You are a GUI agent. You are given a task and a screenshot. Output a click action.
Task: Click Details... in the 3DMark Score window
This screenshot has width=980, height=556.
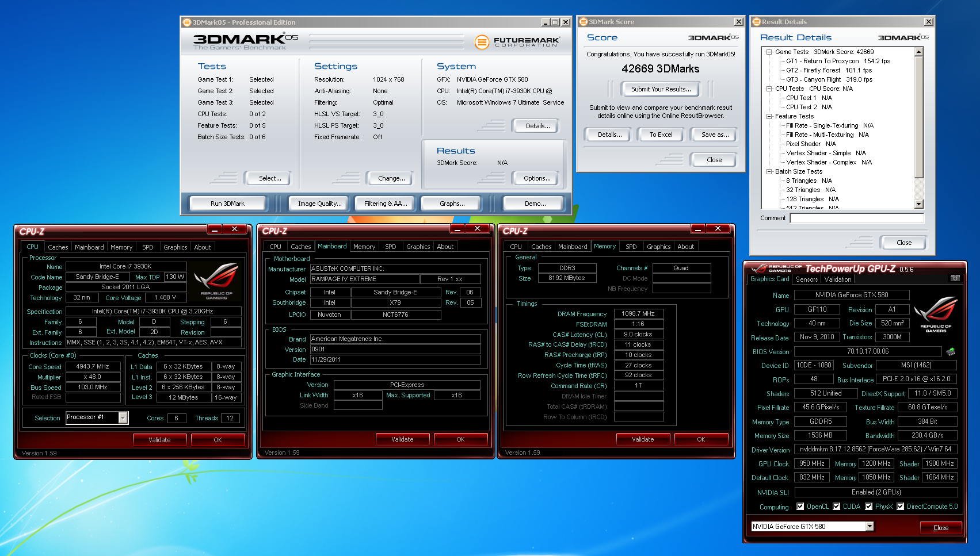609,135
